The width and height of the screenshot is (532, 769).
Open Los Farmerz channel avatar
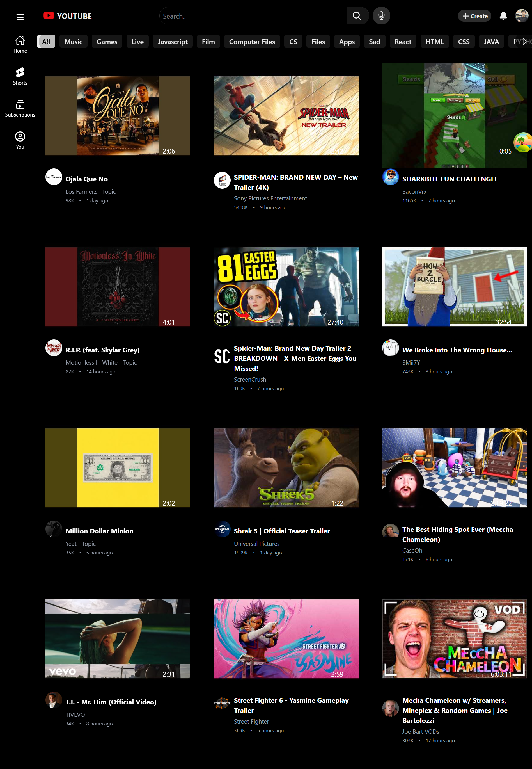pyautogui.click(x=54, y=177)
